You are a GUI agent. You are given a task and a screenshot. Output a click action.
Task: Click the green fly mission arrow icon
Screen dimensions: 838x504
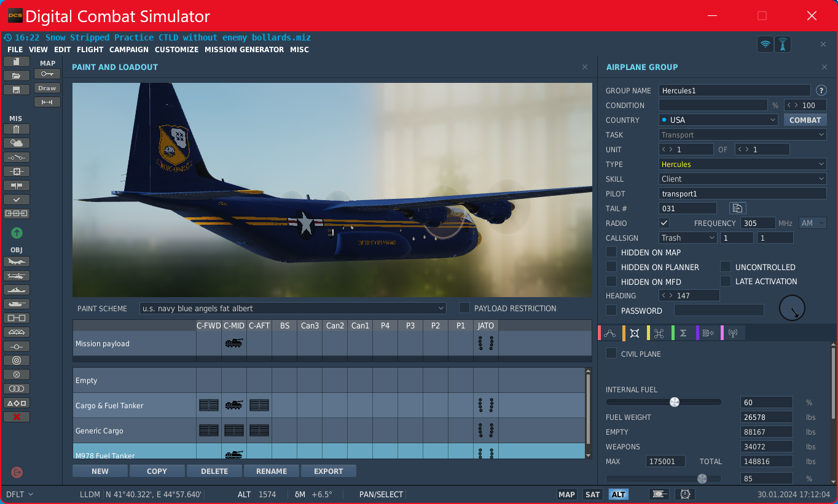click(x=17, y=233)
